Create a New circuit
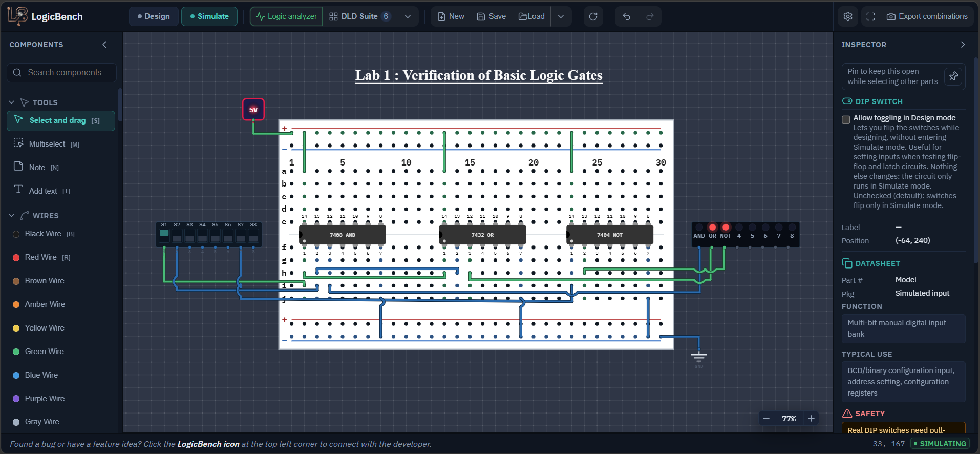 point(451,16)
